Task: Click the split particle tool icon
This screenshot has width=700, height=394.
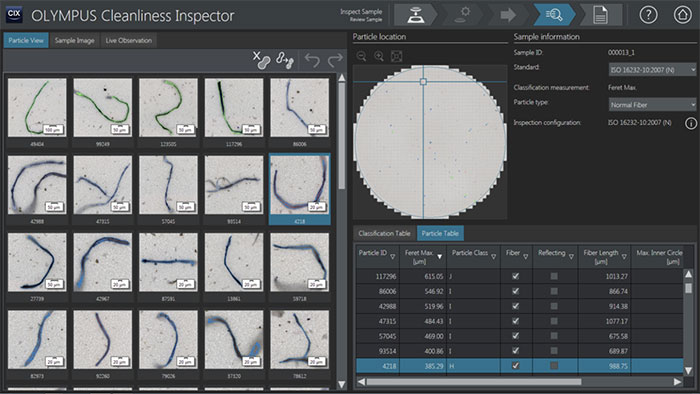Action: (285, 60)
